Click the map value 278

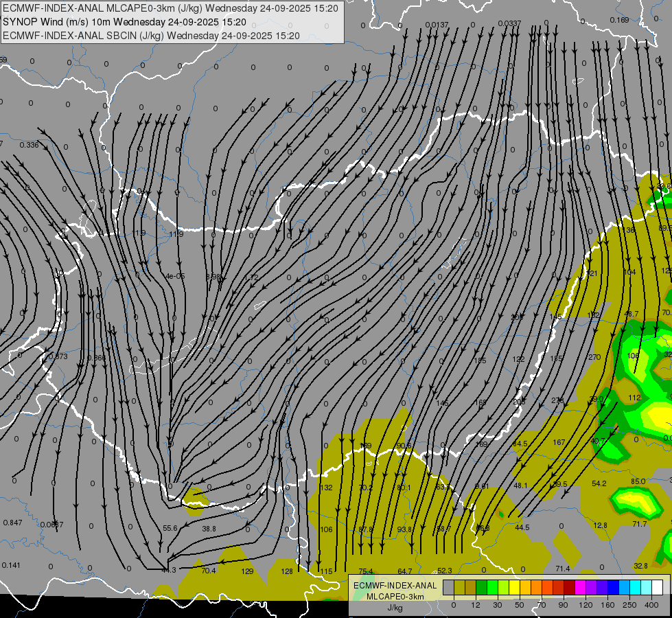tap(557, 400)
